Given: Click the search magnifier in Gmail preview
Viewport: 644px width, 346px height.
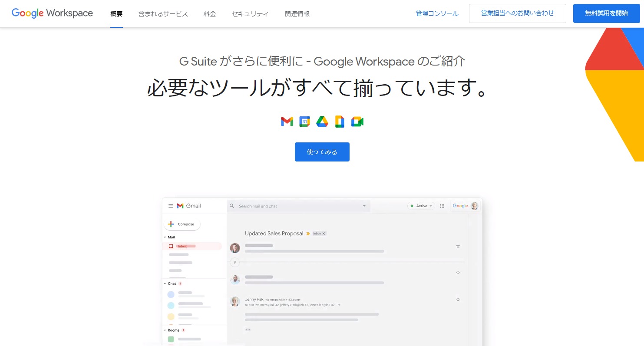Looking at the screenshot, I should (232, 206).
